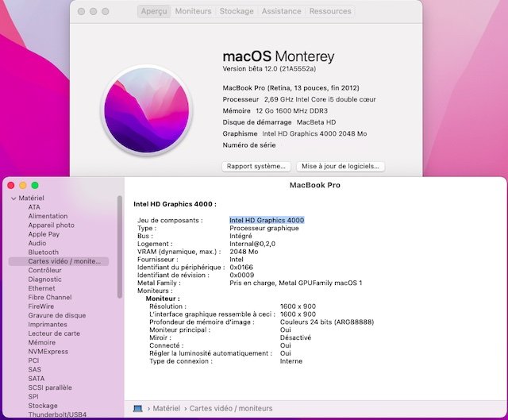Click revision identifier value 0x0009

pyautogui.click(x=241, y=276)
